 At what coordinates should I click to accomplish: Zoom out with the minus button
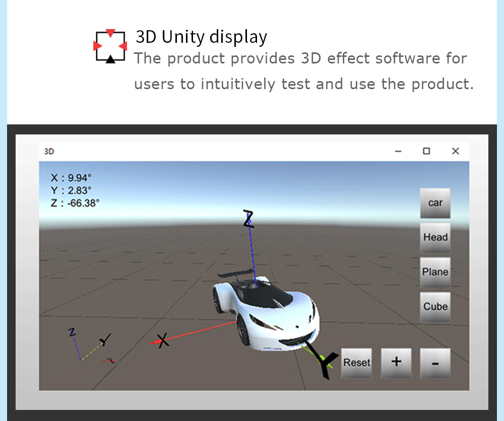pos(435,363)
